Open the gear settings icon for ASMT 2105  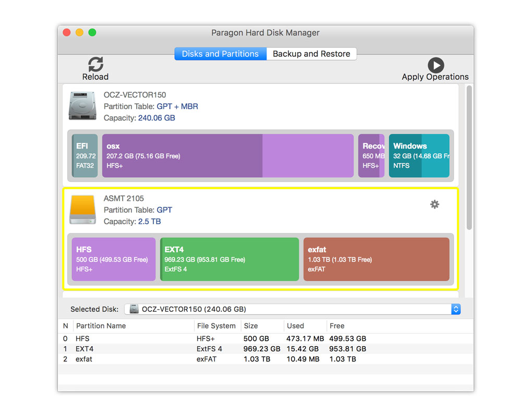tap(434, 204)
